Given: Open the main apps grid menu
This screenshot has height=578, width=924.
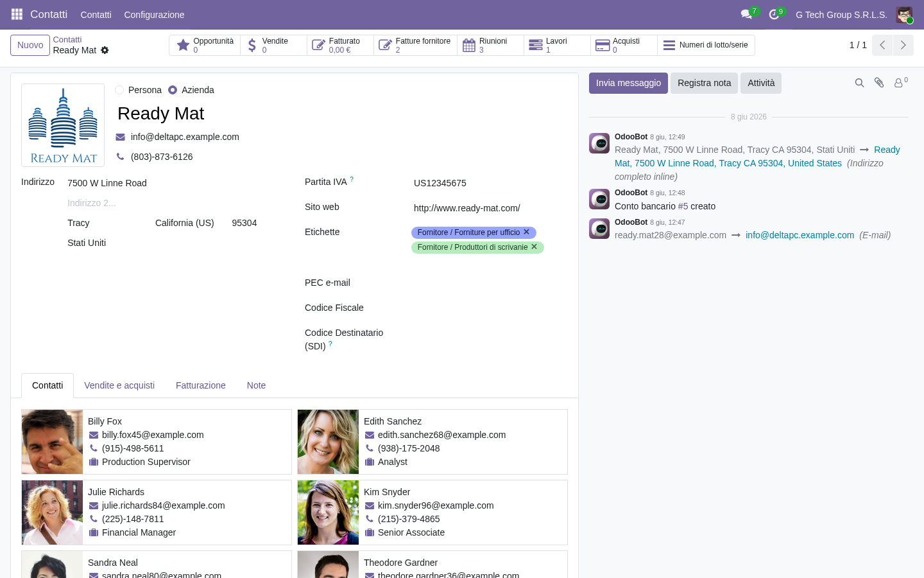Looking at the screenshot, I should click(x=17, y=14).
